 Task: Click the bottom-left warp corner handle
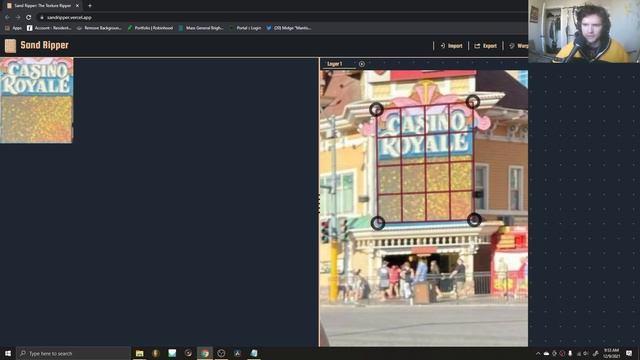[378, 223]
